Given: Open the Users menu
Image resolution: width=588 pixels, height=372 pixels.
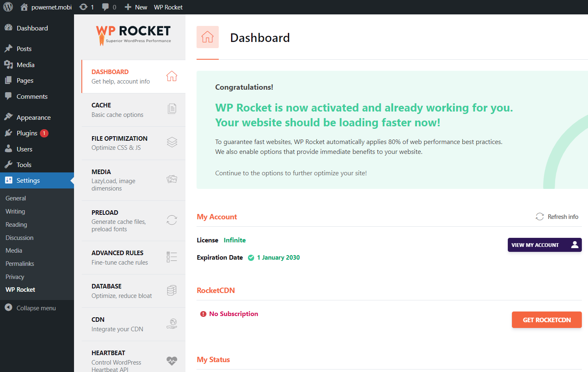Looking at the screenshot, I should [x=37, y=149].
